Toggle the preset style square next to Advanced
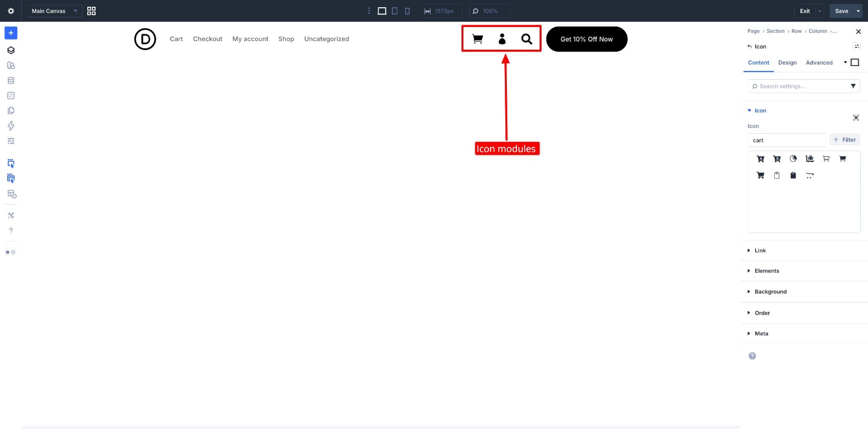Screen dimensions: 868x443 point(855,62)
